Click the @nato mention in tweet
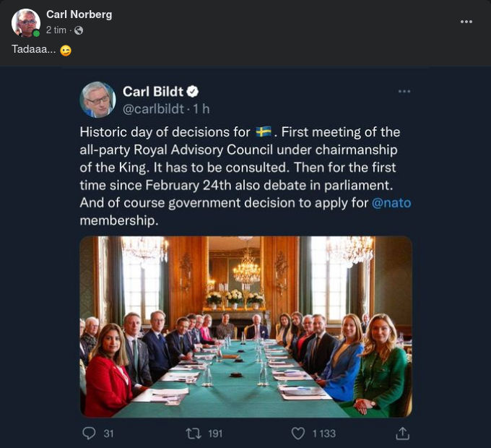This screenshot has height=448, width=491. coord(391,203)
